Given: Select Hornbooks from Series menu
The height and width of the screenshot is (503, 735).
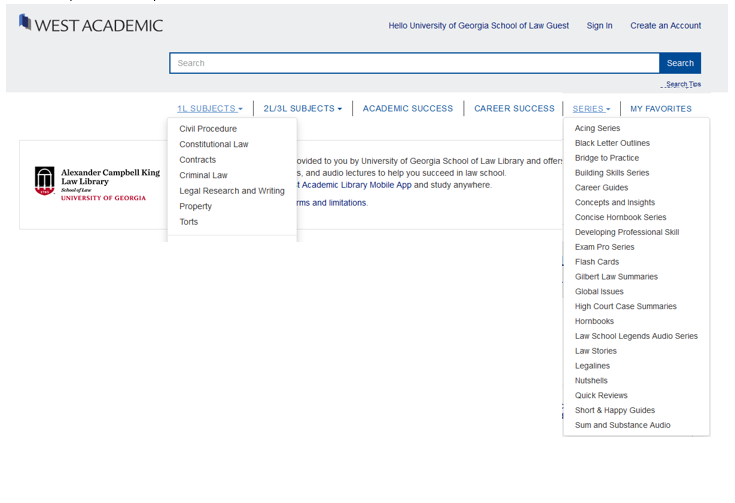Looking at the screenshot, I should (594, 321).
